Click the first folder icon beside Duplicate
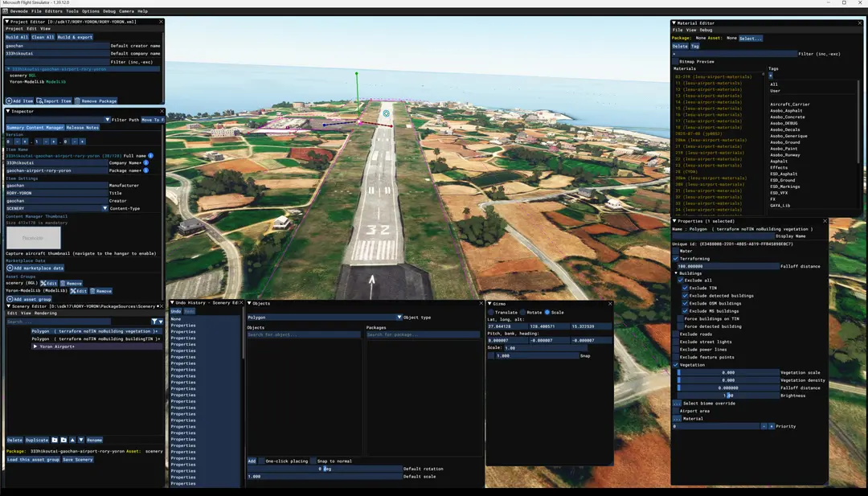Image resolution: width=868 pixels, height=496 pixels. pos(55,440)
